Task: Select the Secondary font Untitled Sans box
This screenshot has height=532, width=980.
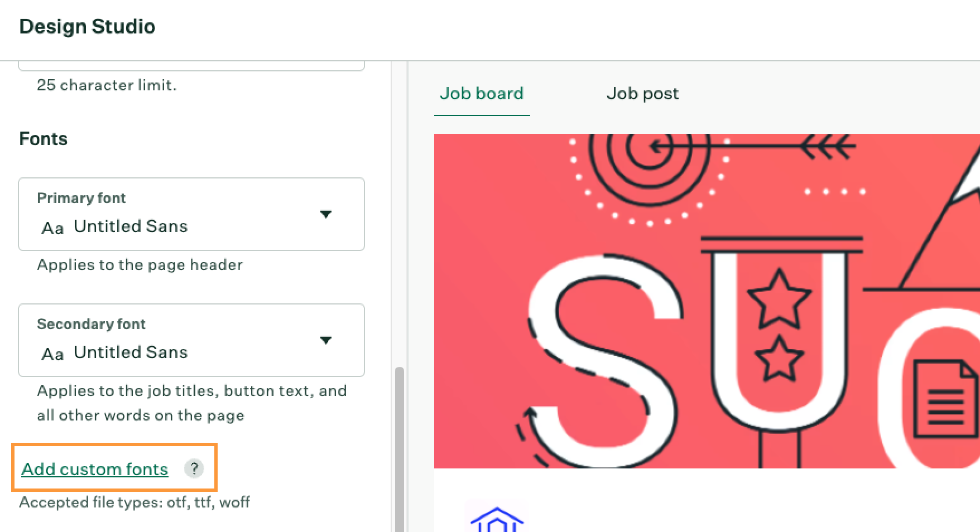Action: (191, 340)
